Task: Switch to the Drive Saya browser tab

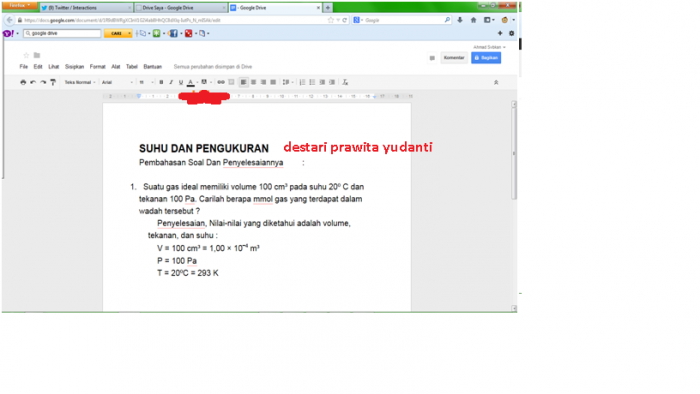Action: [180, 8]
